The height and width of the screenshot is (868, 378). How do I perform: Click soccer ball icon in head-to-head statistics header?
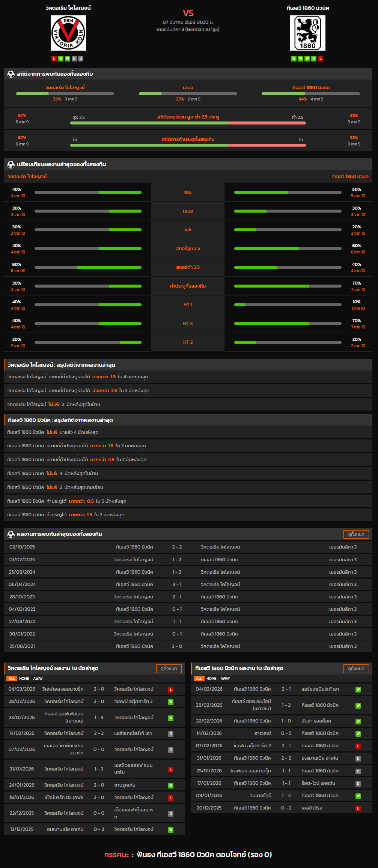[x=11, y=74]
